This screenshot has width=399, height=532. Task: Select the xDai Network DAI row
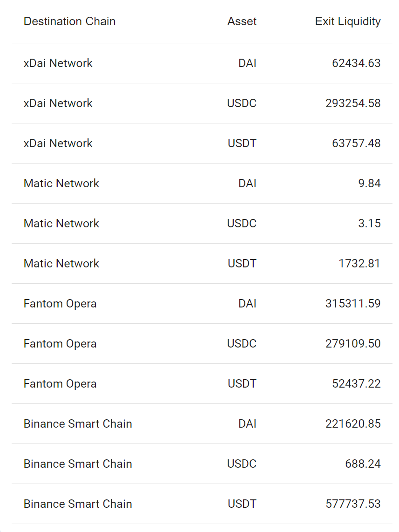(x=202, y=63)
